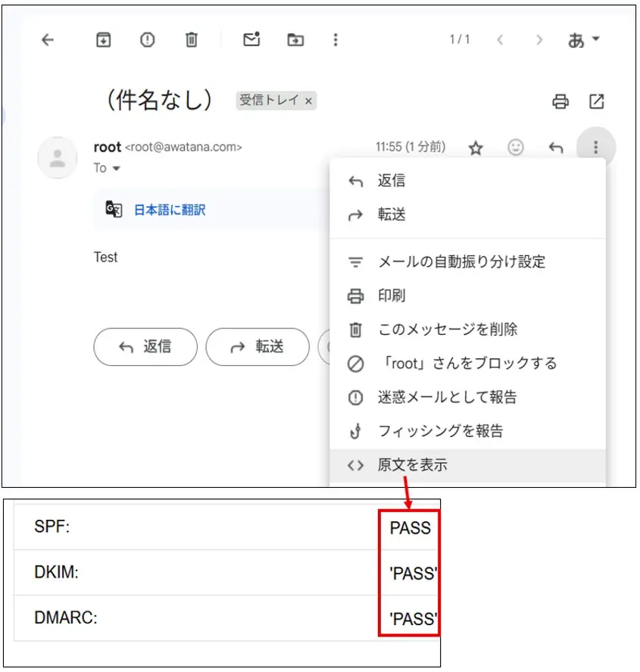Click the timestamp 11:55 (1 分前)

[411, 147]
